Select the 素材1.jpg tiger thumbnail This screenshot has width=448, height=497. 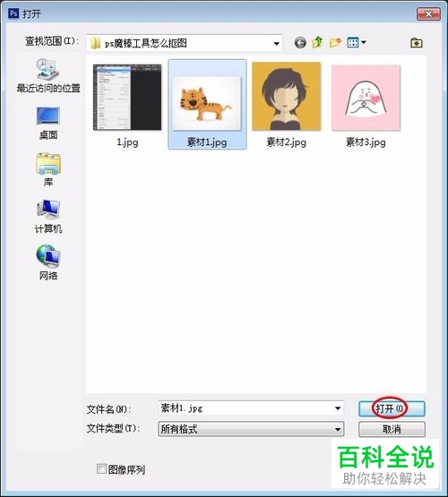coord(207,103)
